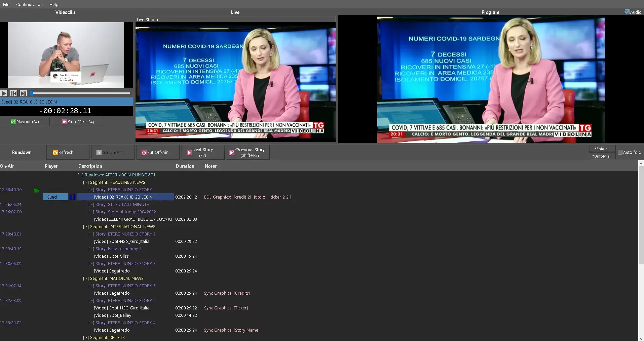Collapse the HEADLINES NEWS segment
The width and height of the screenshot is (644, 341).
(x=86, y=182)
